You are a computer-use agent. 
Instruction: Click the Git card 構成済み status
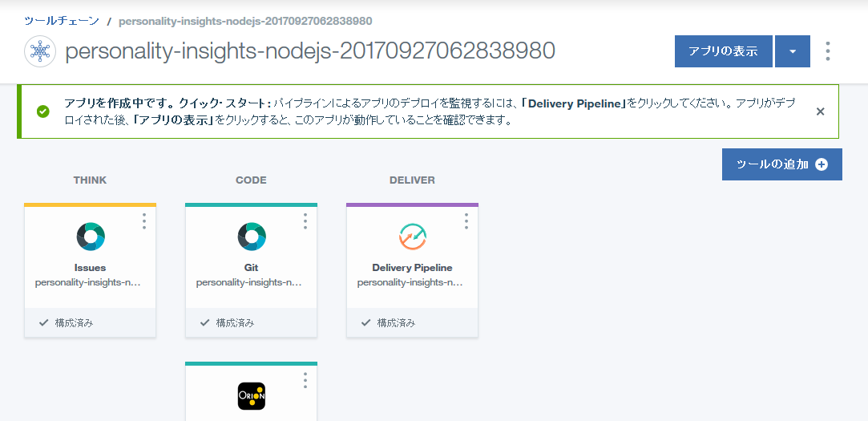(228, 322)
